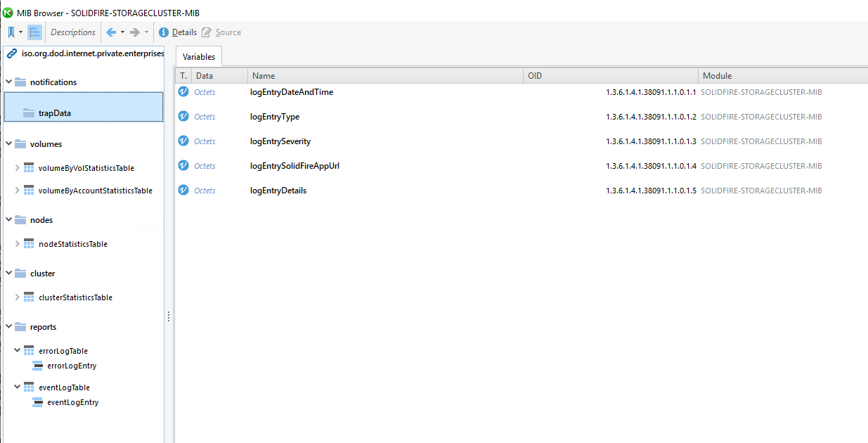Toggle the tree view toolbar button
This screenshot has height=443, width=868.
34,32
